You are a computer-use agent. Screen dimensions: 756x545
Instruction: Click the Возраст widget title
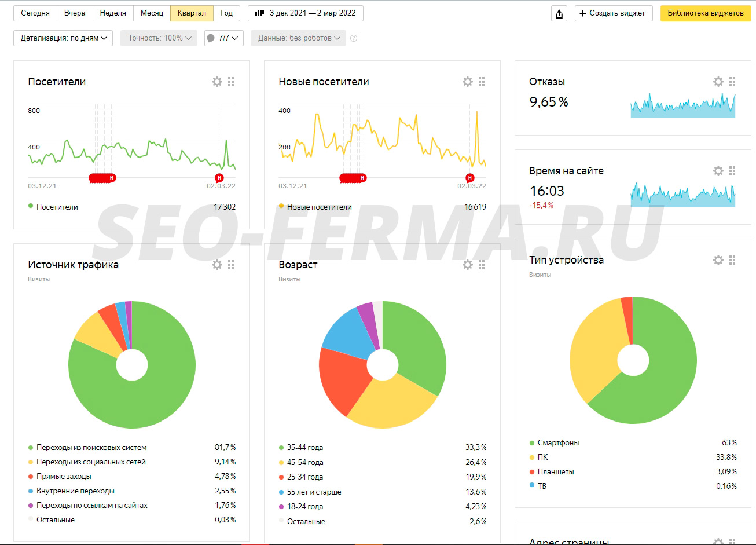click(298, 265)
